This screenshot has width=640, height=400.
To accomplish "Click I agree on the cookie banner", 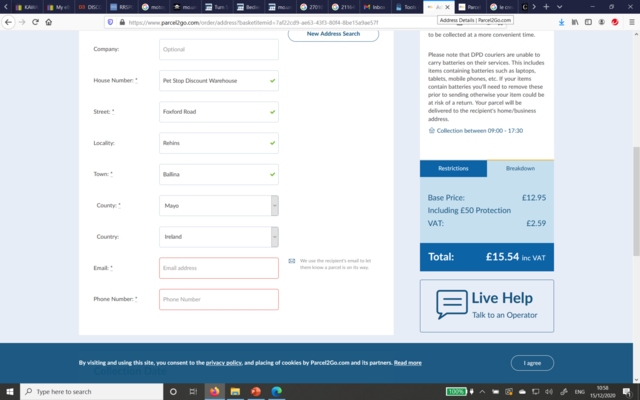I will pos(532,363).
